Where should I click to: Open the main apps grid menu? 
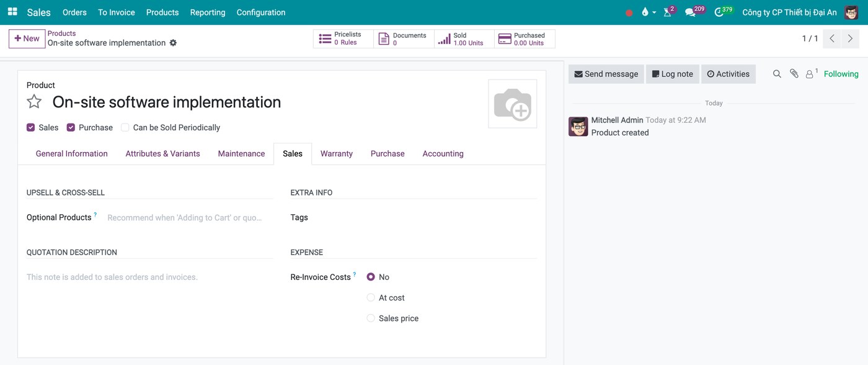(x=12, y=12)
